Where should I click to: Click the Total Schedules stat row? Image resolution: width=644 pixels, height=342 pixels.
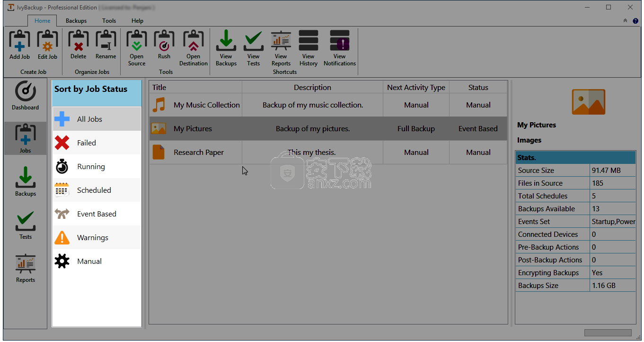pyautogui.click(x=575, y=196)
